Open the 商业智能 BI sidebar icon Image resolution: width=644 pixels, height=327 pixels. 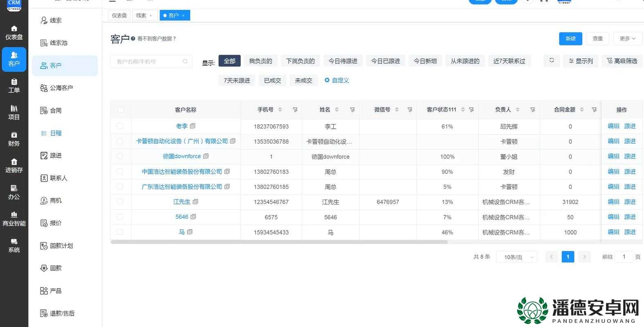[x=14, y=219]
